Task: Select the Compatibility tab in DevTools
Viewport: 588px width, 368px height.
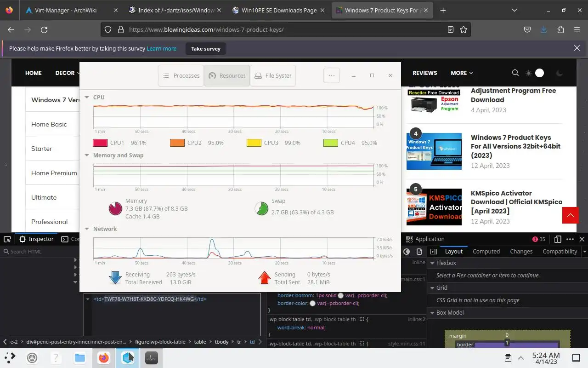Action: [560, 252]
